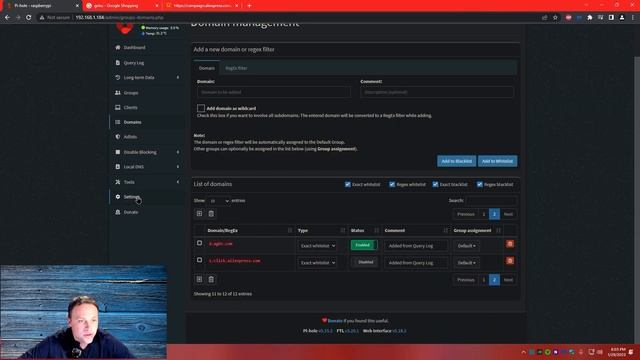This screenshot has width=640, height=360.
Task: Toggle the Regex blacklist filter checkbox
Action: coord(480,184)
